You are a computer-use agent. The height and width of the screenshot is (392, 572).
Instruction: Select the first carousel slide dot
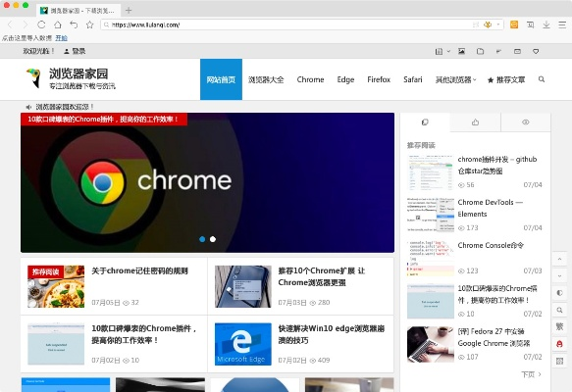(202, 239)
